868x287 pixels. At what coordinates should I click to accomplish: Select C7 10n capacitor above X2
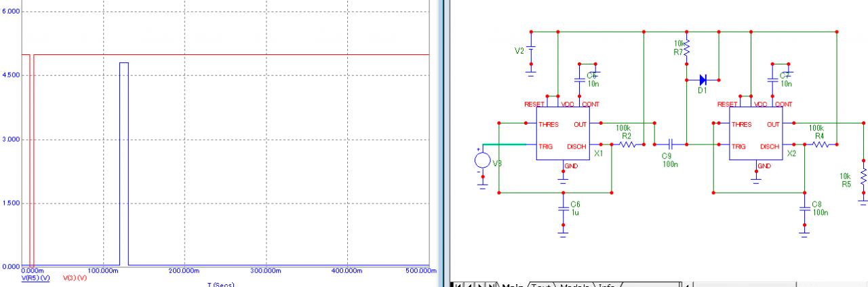pyautogui.click(x=772, y=79)
